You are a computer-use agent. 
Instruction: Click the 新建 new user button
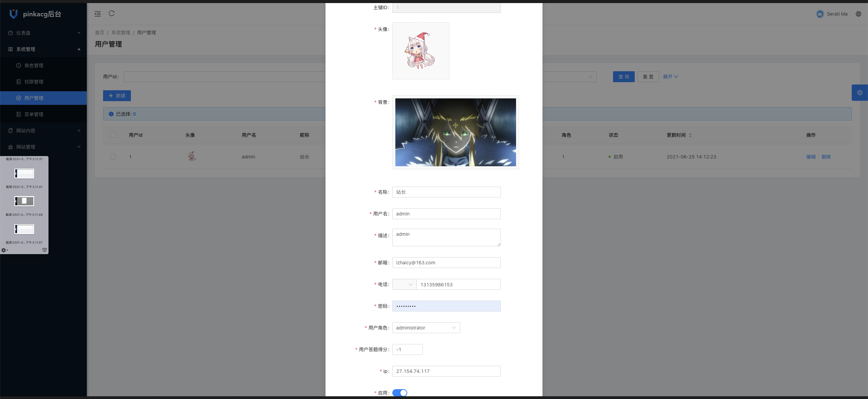(x=117, y=96)
